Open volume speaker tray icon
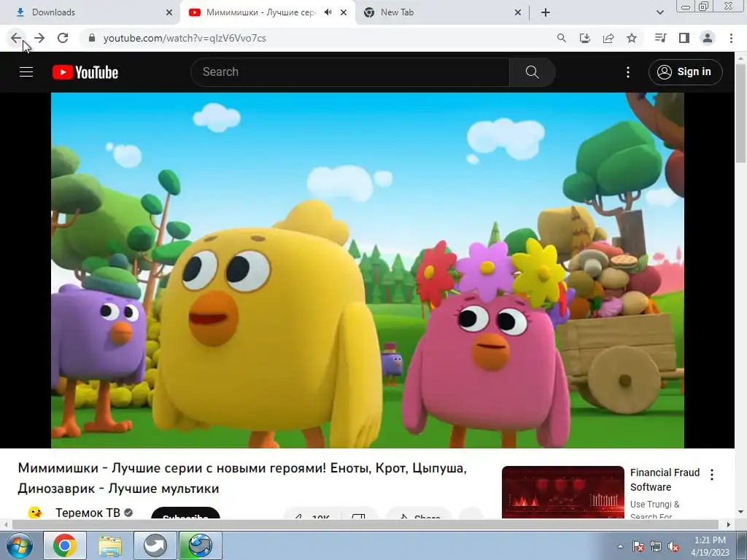The image size is (747, 560). point(673,546)
